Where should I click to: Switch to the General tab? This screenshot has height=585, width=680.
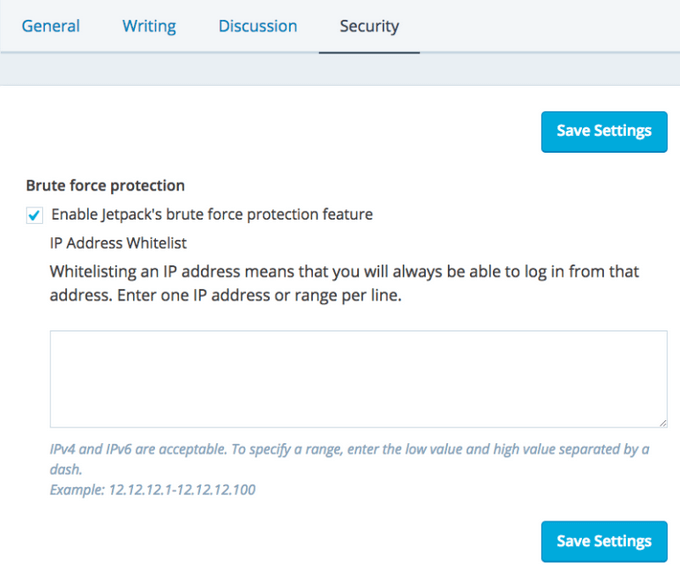click(x=51, y=26)
